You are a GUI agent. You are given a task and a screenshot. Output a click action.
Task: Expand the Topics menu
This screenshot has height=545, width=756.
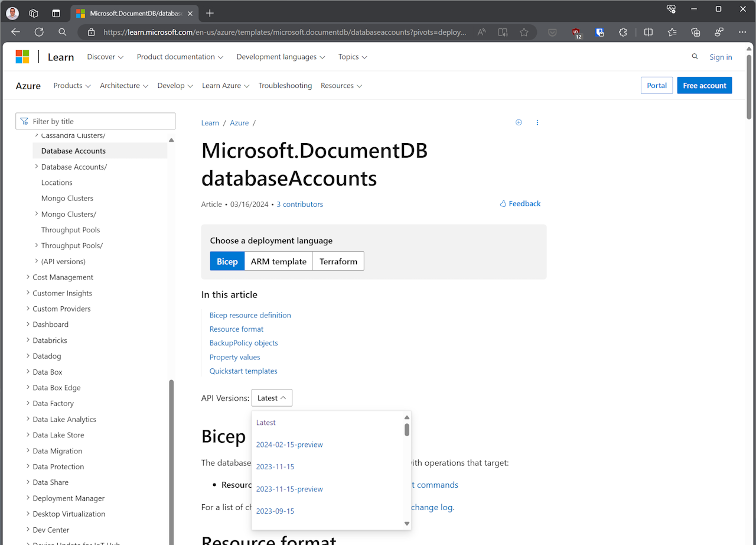353,57
